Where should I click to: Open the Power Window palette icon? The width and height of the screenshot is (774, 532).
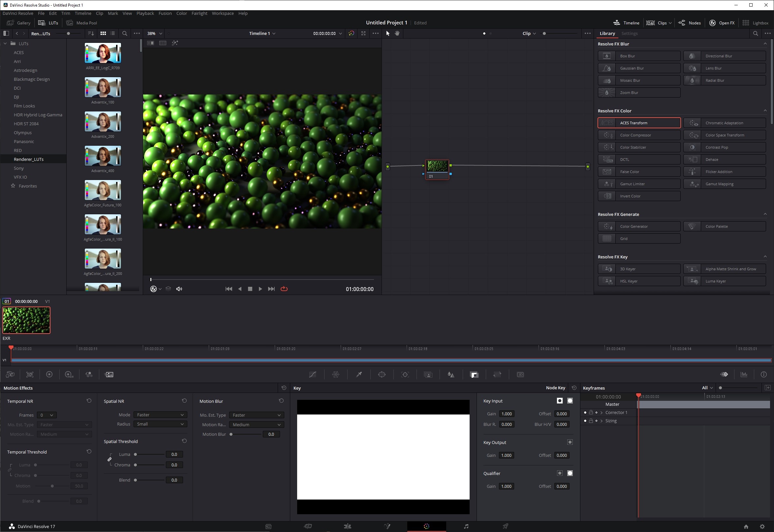coord(382,375)
